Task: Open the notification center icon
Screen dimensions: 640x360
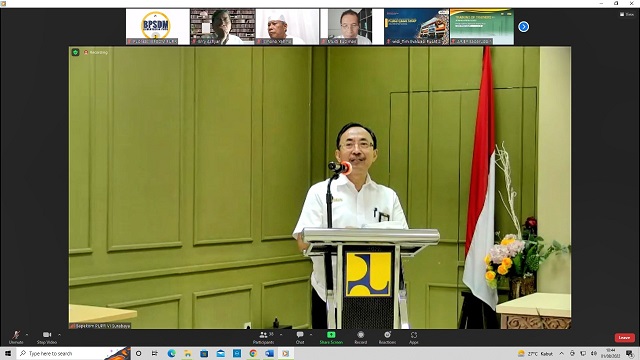Action: 630,353
